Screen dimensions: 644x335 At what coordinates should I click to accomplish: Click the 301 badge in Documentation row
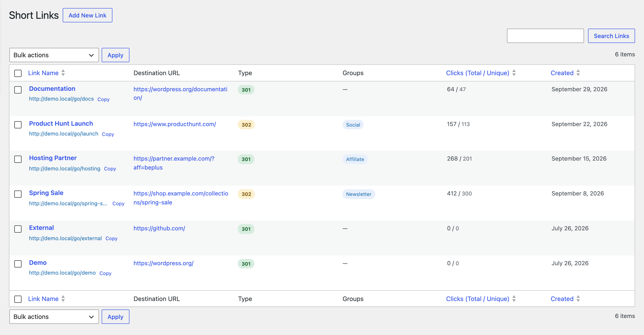[x=246, y=90]
